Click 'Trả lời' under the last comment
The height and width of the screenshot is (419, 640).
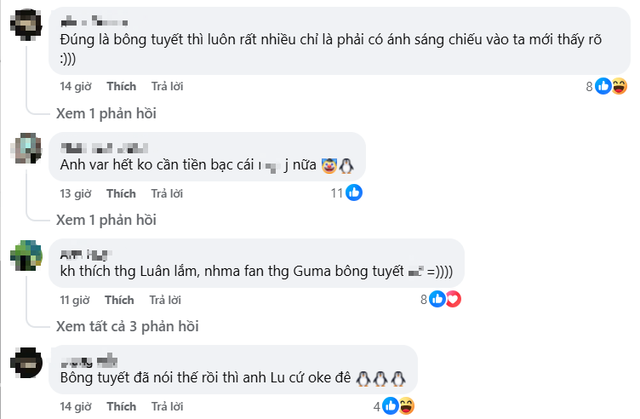pyautogui.click(x=167, y=406)
